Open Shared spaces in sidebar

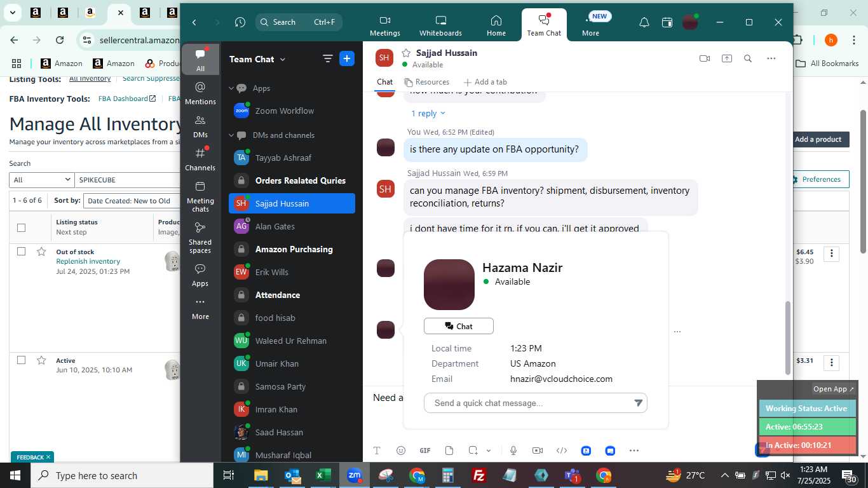200,237
